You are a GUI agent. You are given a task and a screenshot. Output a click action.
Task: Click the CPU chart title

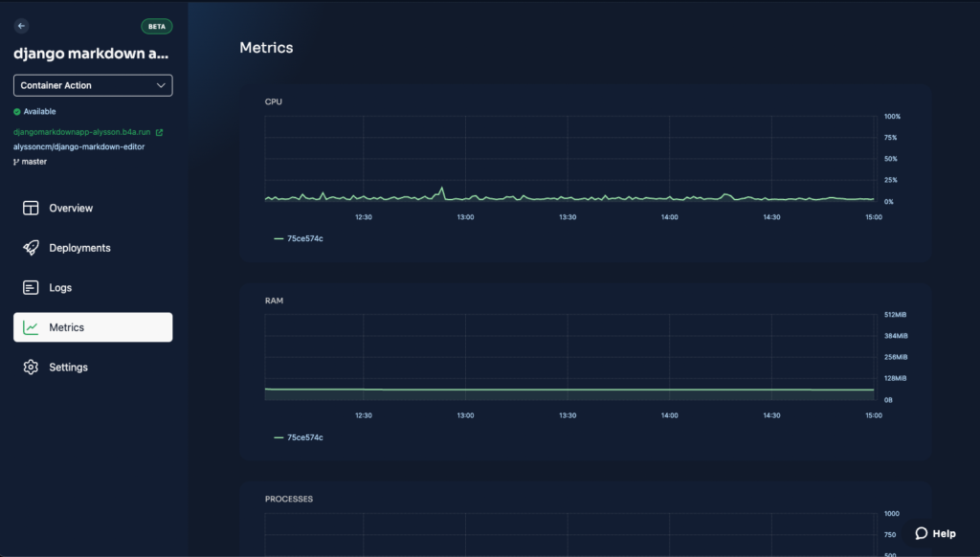(x=273, y=101)
